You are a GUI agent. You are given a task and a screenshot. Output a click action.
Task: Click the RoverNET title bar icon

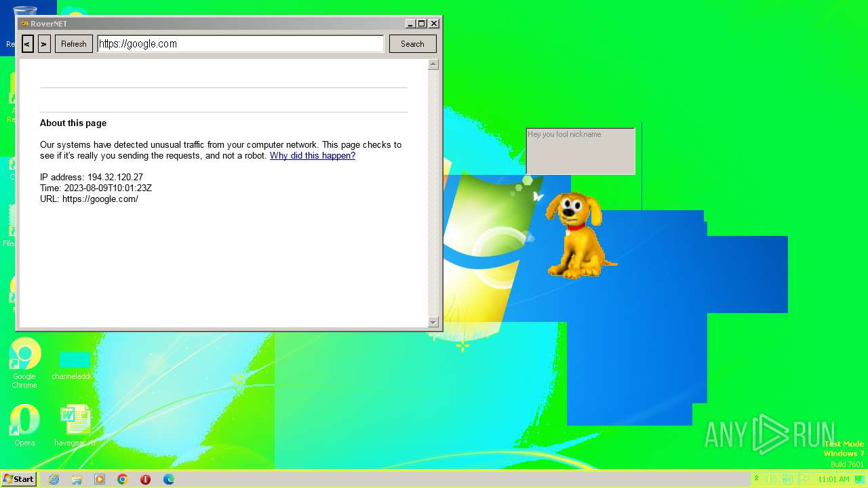pyautogui.click(x=24, y=24)
